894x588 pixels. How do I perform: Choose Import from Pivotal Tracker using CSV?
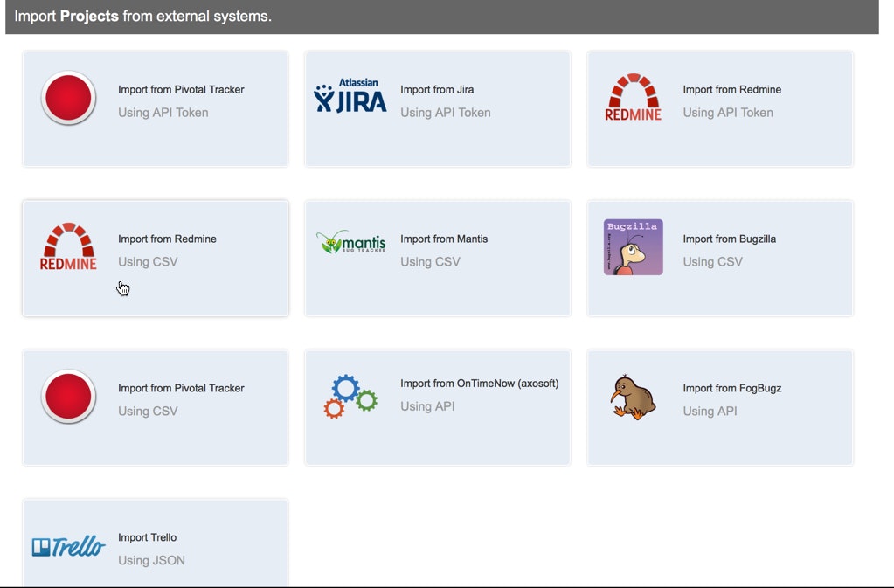pos(181,388)
